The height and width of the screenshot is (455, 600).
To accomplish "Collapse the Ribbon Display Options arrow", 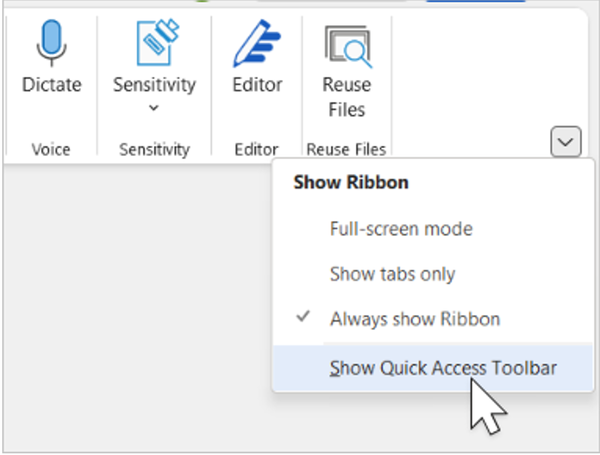I will [x=565, y=143].
